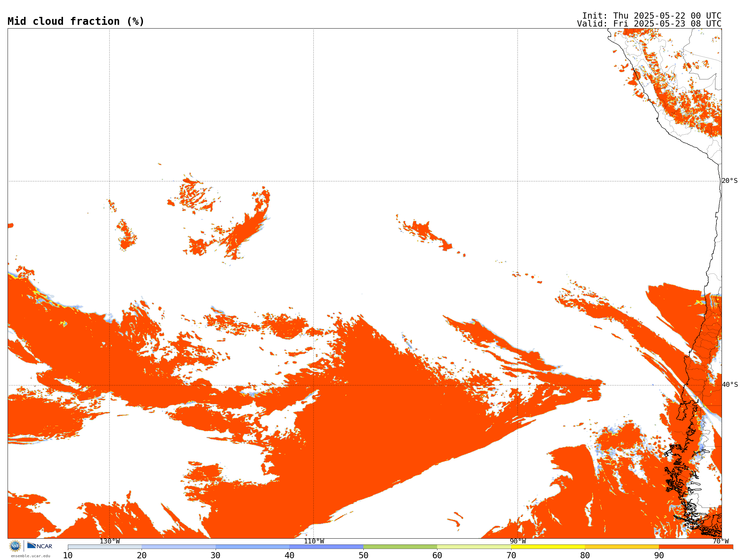744x560 pixels.
Task: Click the NCAR logo
Action: 40,546
